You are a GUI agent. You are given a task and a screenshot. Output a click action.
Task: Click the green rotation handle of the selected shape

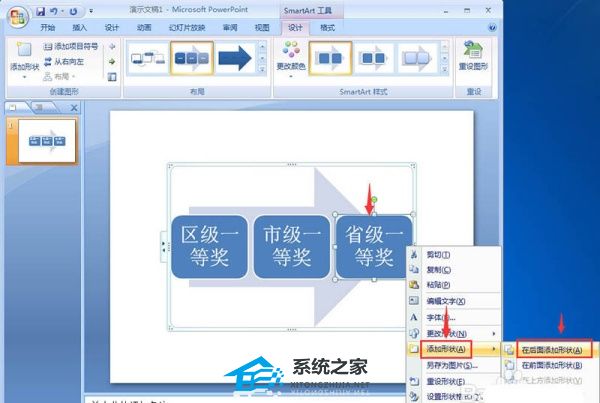click(375, 199)
